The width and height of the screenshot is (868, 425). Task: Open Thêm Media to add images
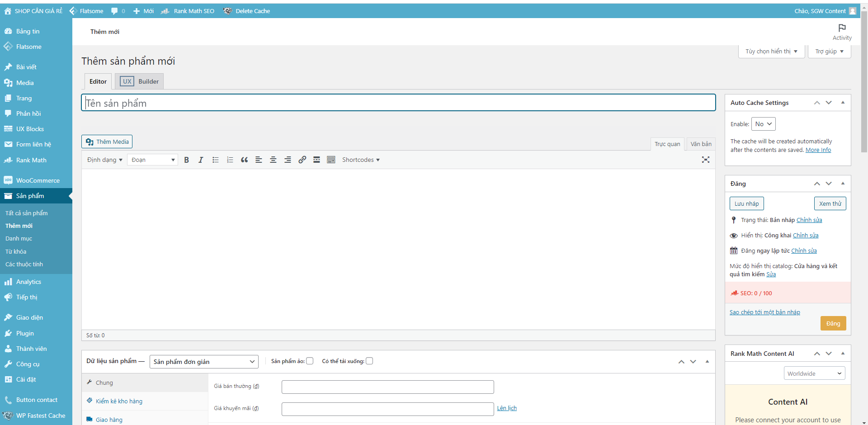[x=107, y=142]
